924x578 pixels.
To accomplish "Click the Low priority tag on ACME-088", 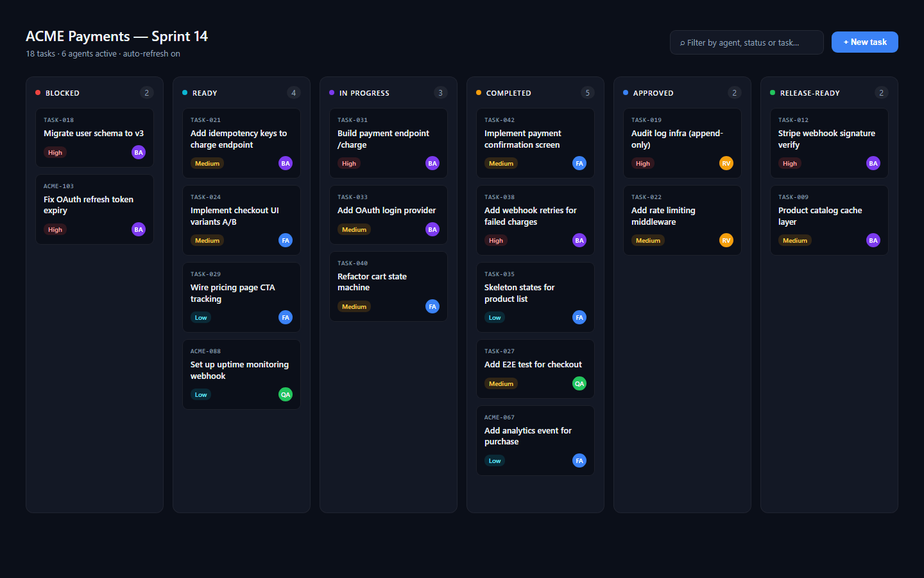I will (201, 394).
